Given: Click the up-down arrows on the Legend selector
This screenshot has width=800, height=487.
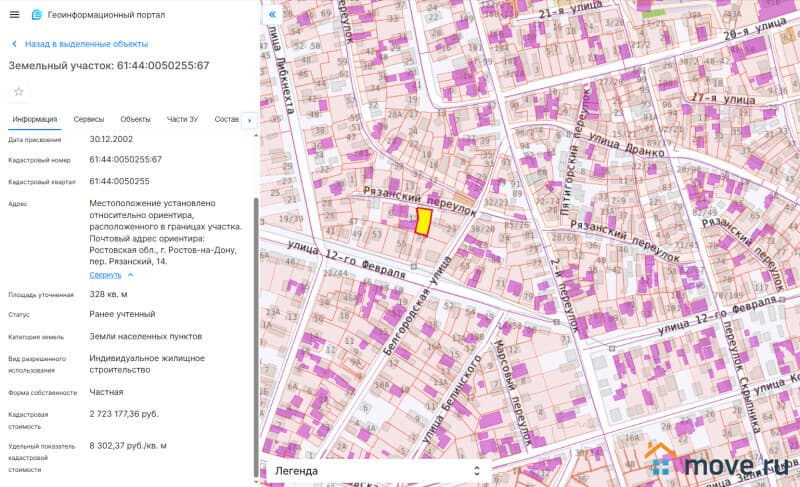Looking at the screenshot, I should pyautogui.click(x=476, y=470).
